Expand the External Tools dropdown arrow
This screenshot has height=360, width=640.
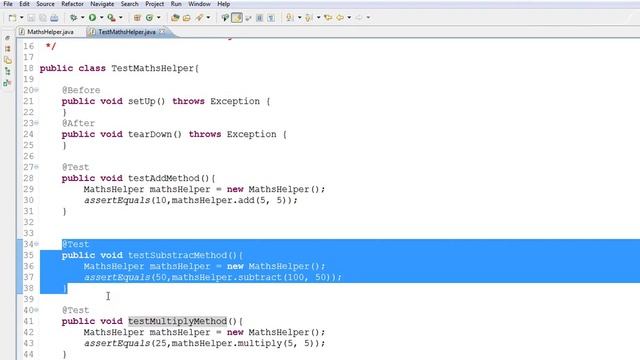pyautogui.click(x=121, y=18)
